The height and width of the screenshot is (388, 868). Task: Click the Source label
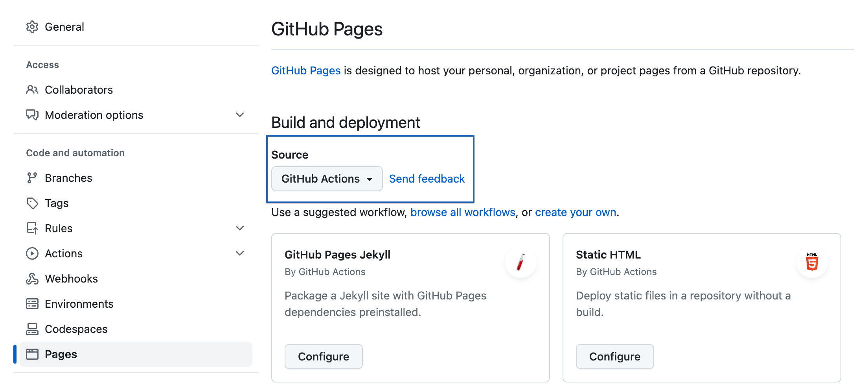[x=290, y=155]
